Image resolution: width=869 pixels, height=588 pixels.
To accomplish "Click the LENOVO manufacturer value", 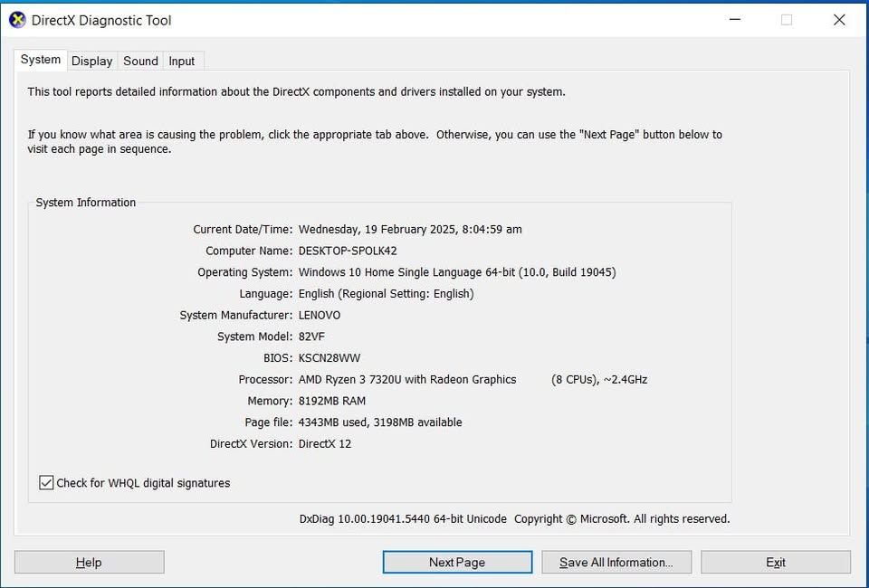I will pos(320,315).
